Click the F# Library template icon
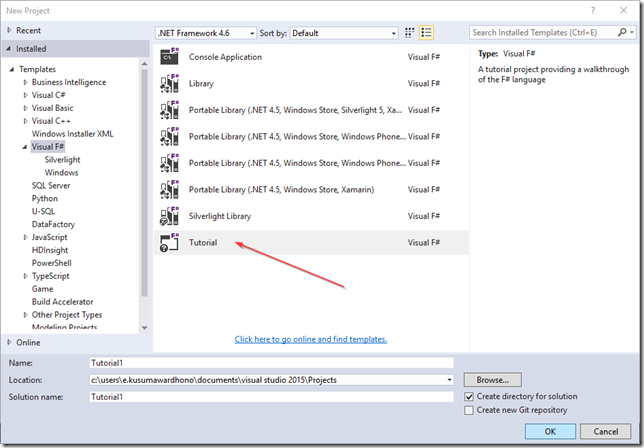 [170, 84]
